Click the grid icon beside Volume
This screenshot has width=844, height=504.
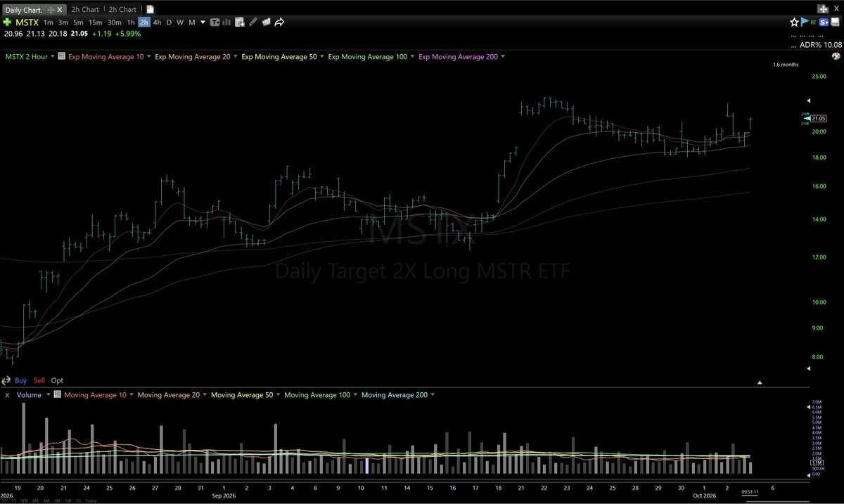pyautogui.click(x=57, y=395)
